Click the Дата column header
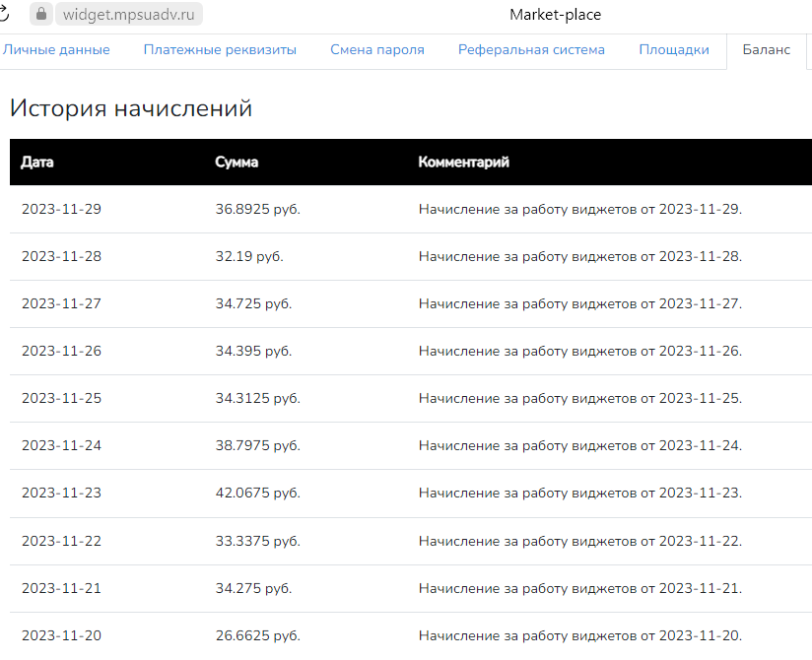 tap(37, 163)
